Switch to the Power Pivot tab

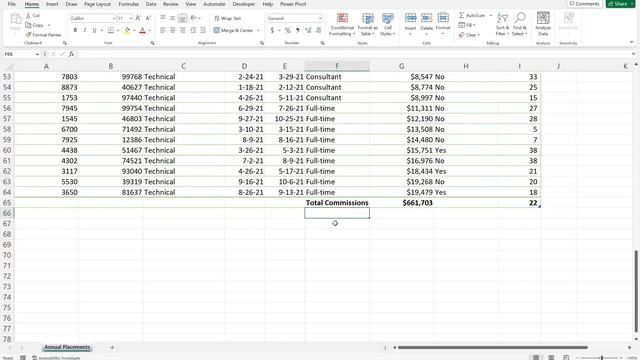pos(293,4)
